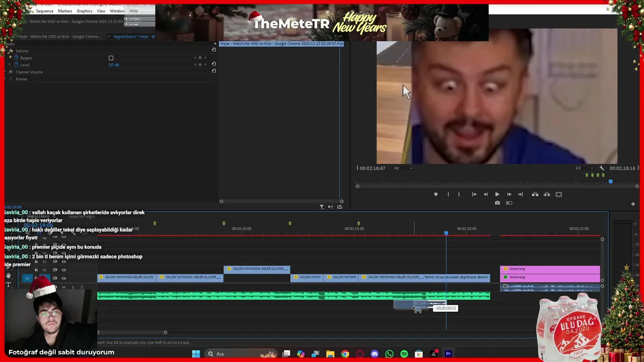Go to previous Bypass keyframe
This screenshot has height=362, width=644.
point(195,58)
